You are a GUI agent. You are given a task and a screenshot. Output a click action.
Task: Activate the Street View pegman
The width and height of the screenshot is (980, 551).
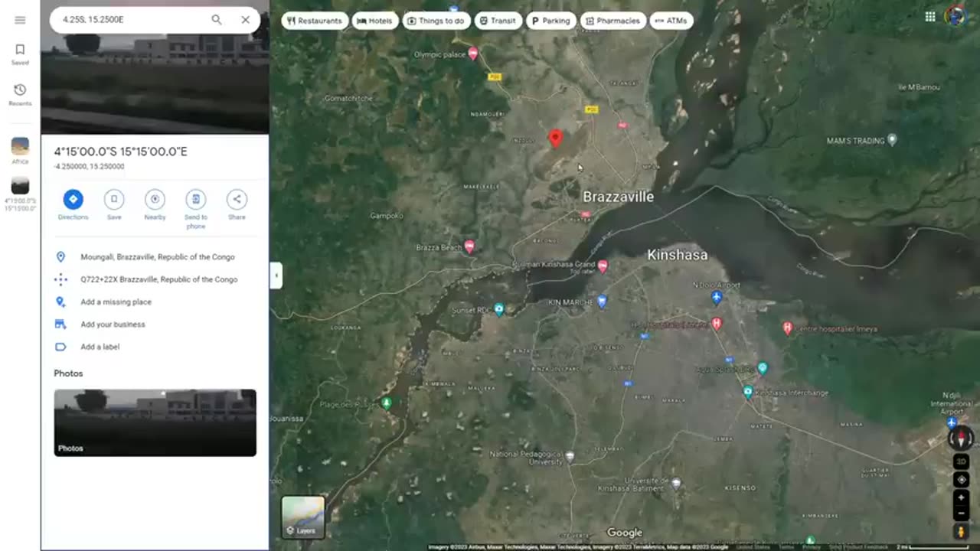pos(961,531)
